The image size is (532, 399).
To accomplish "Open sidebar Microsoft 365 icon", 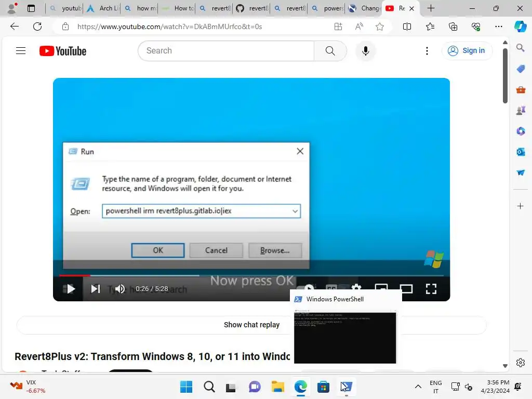I will pyautogui.click(x=521, y=131).
